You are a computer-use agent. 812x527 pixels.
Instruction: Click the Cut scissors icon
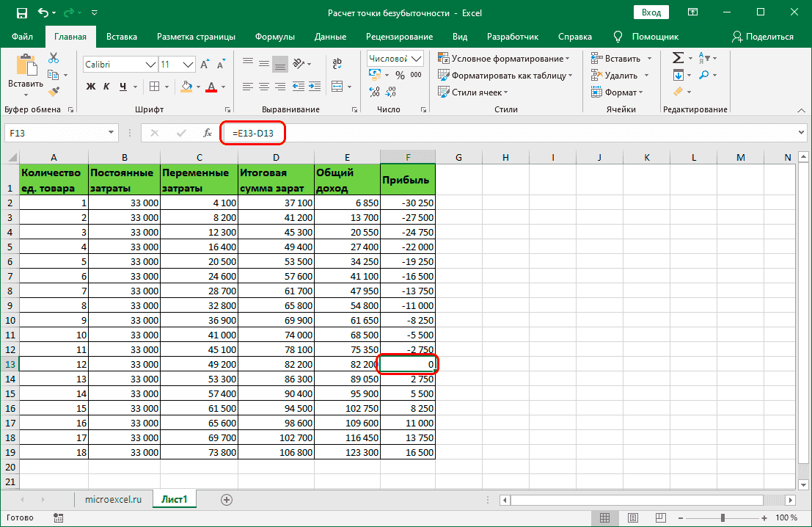point(54,59)
